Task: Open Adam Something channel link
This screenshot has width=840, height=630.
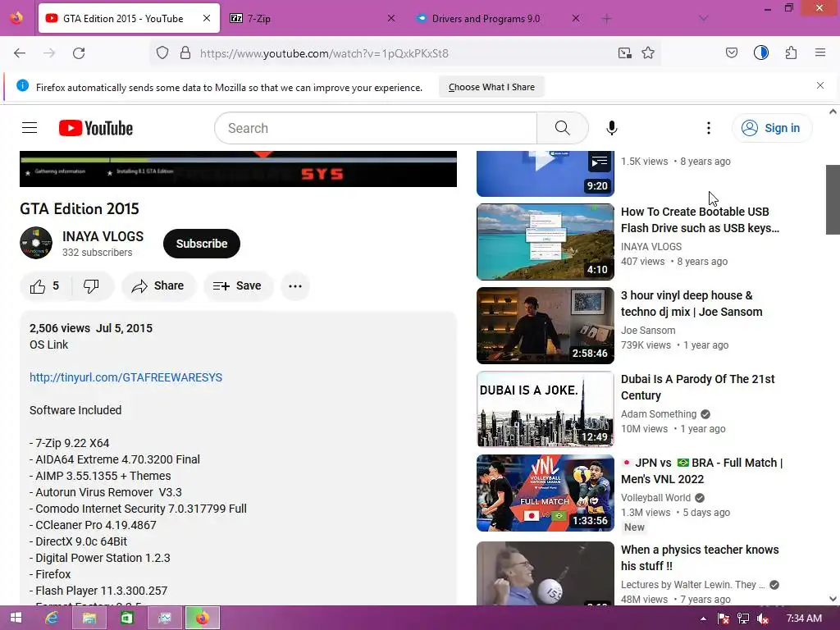Action: coord(659,414)
